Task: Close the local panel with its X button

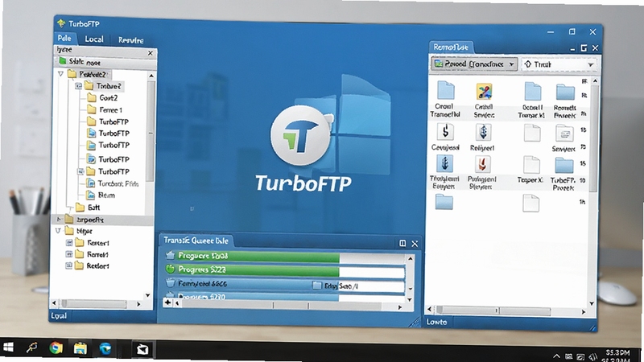Action: click(151, 53)
